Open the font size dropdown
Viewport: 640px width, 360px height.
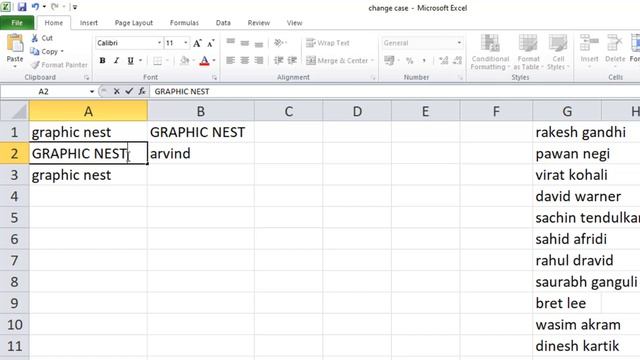click(186, 43)
